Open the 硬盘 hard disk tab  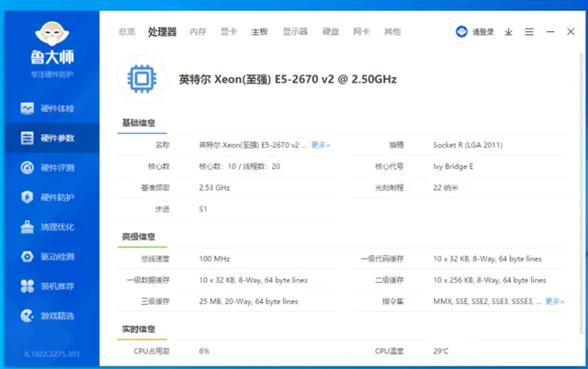[331, 32]
